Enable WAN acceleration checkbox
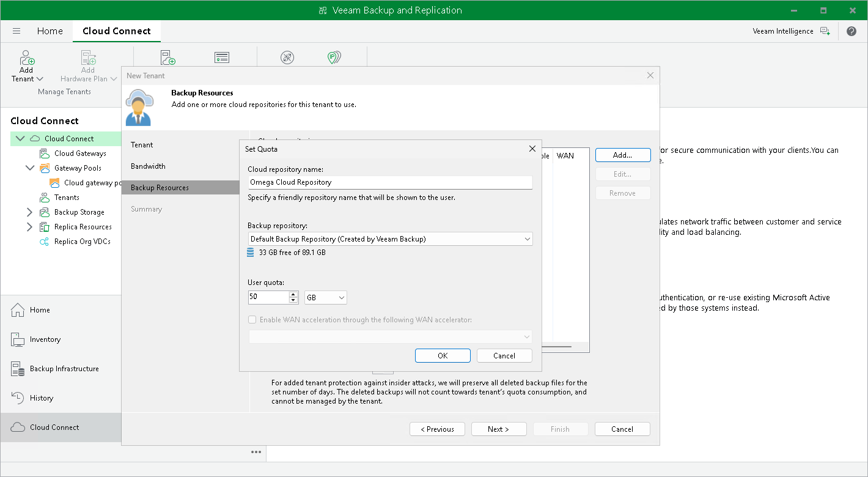Image resolution: width=868 pixels, height=477 pixels. coord(252,320)
